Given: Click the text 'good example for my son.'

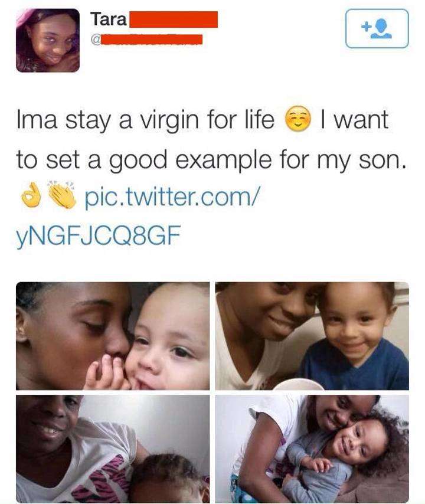Looking at the screenshot, I should (257, 160).
